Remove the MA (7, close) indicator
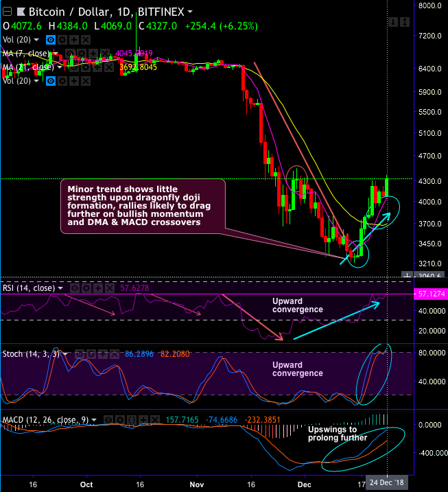 (105, 54)
